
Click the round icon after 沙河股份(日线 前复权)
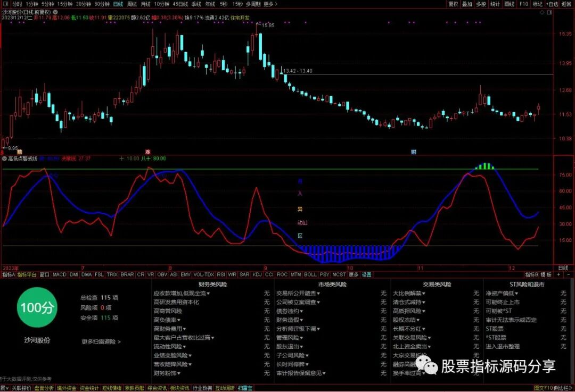(55, 12)
